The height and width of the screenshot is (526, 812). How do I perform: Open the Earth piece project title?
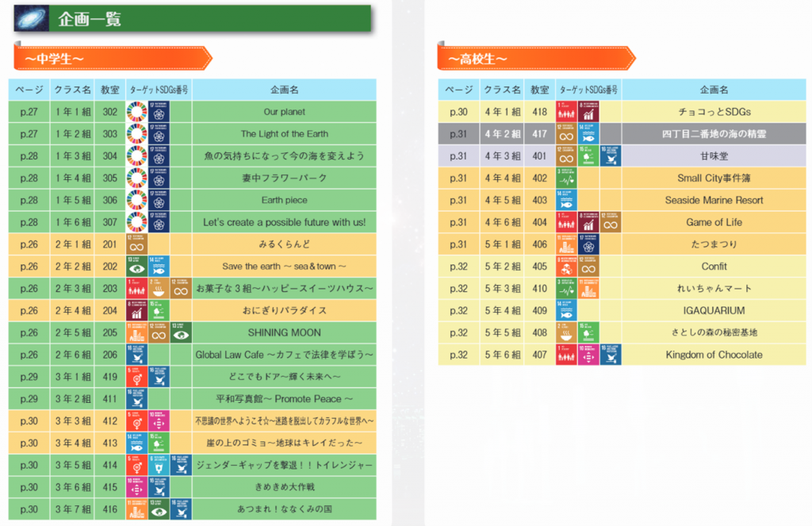(x=284, y=201)
